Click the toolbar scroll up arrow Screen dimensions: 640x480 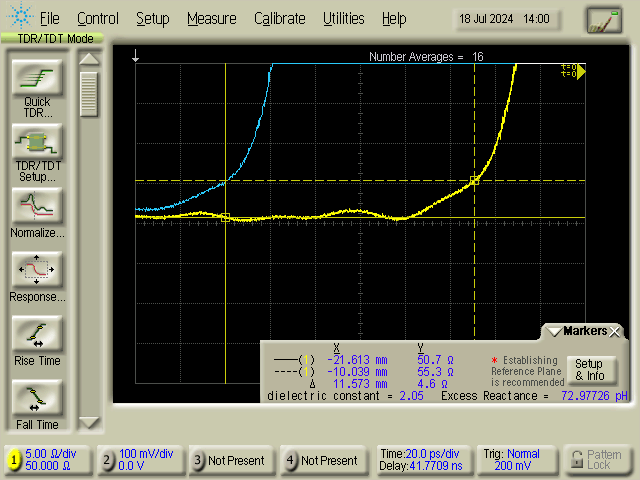click(89, 59)
